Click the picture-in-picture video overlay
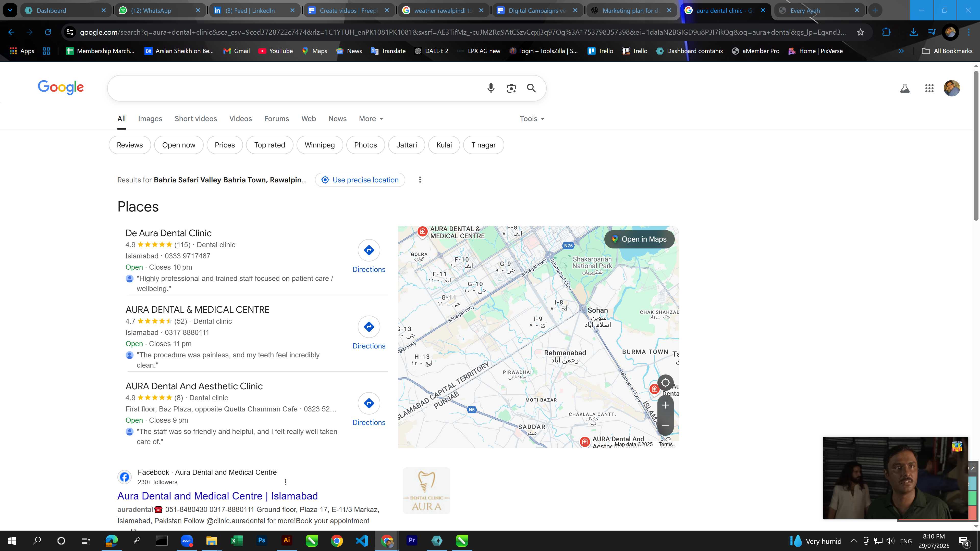The width and height of the screenshot is (980, 551). pos(895,478)
